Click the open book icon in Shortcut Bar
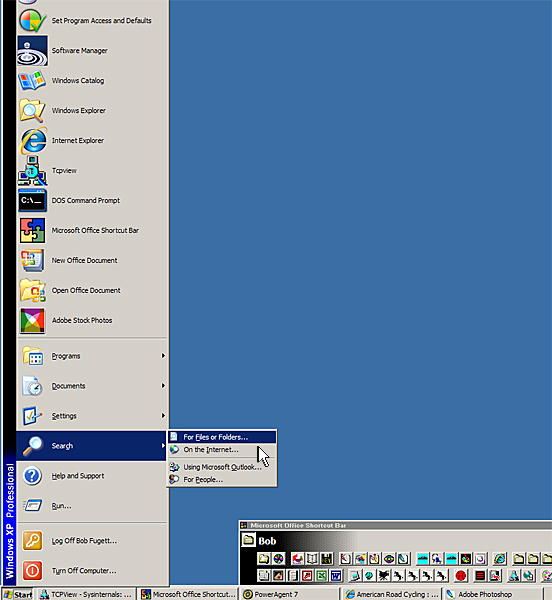The width and height of the screenshot is (552, 600). click(x=312, y=559)
